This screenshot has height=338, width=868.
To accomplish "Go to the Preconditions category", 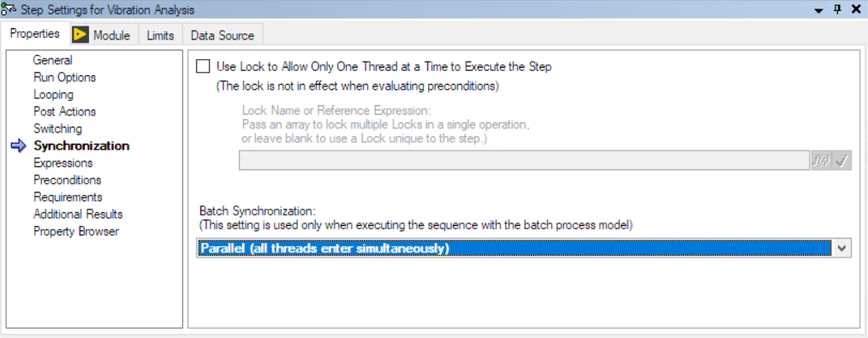I will [x=68, y=180].
